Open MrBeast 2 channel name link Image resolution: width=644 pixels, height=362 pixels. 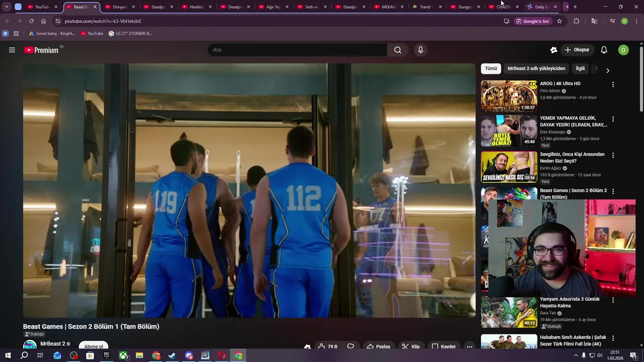[x=53, y=344]
